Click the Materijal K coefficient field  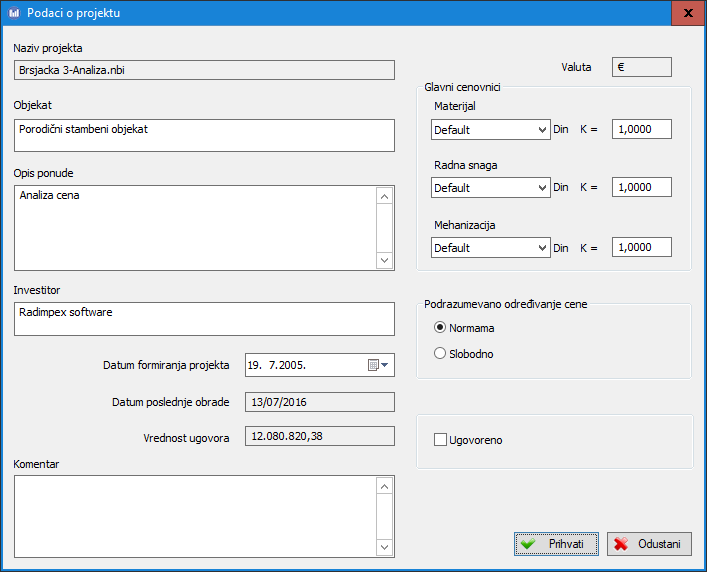point(641,129)
